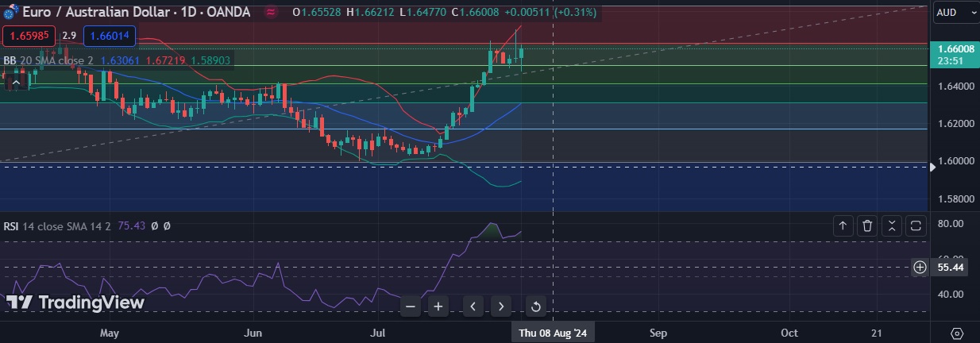
Task: Click the 55.44 RSI axis value label
Action: click(951, 268)
